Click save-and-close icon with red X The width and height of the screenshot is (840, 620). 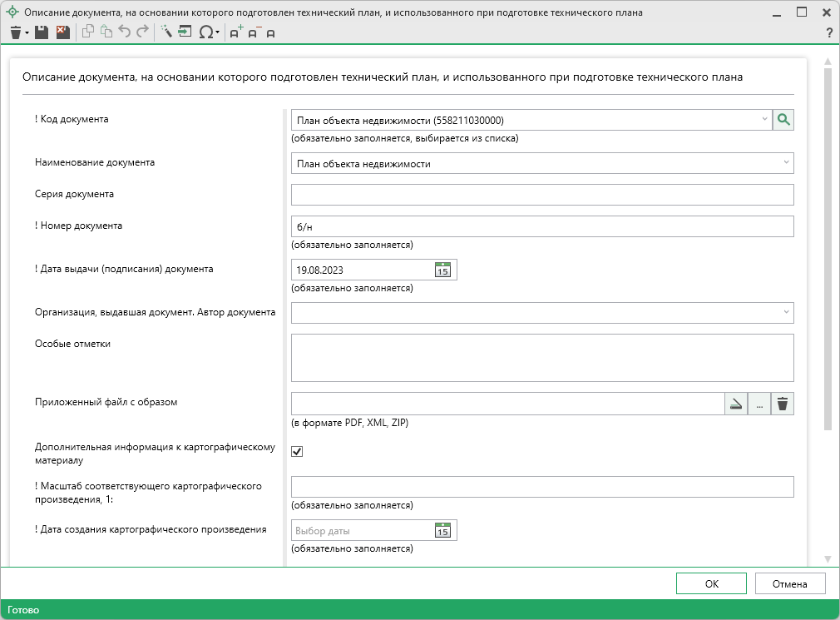tap(62, 32)
